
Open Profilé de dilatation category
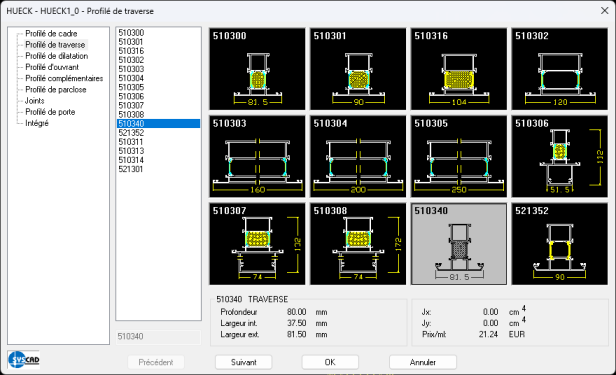(x=57, y=56)
